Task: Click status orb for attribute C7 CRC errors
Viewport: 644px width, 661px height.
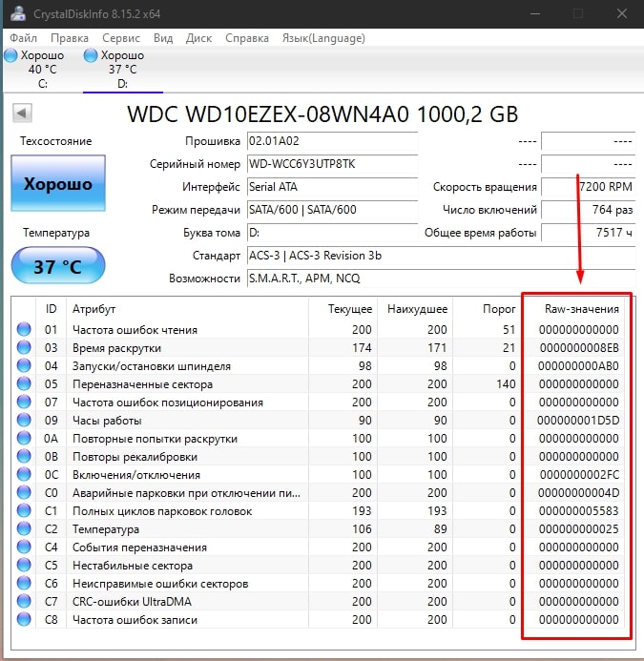Action: pyautogui.click(x=24, y=601)
